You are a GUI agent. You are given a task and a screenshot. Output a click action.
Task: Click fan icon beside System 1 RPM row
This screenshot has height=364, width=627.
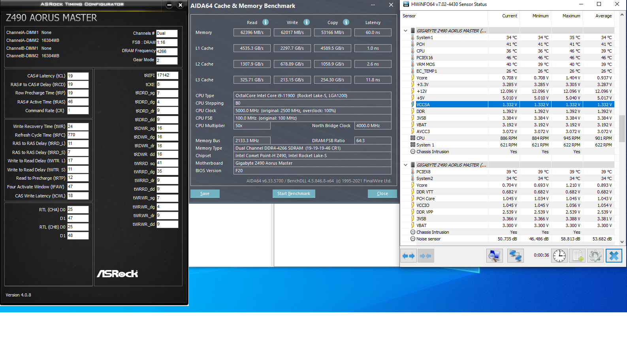413,145
